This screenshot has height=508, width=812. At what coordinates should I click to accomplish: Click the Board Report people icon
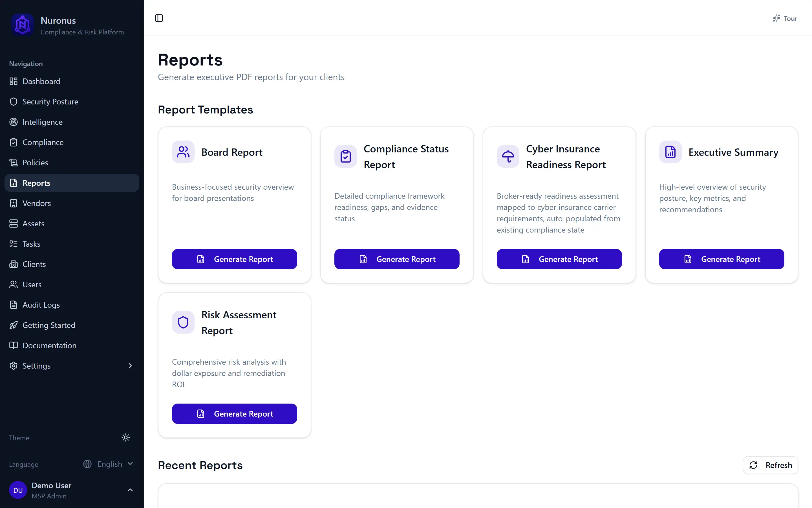[x=183, y=152]
